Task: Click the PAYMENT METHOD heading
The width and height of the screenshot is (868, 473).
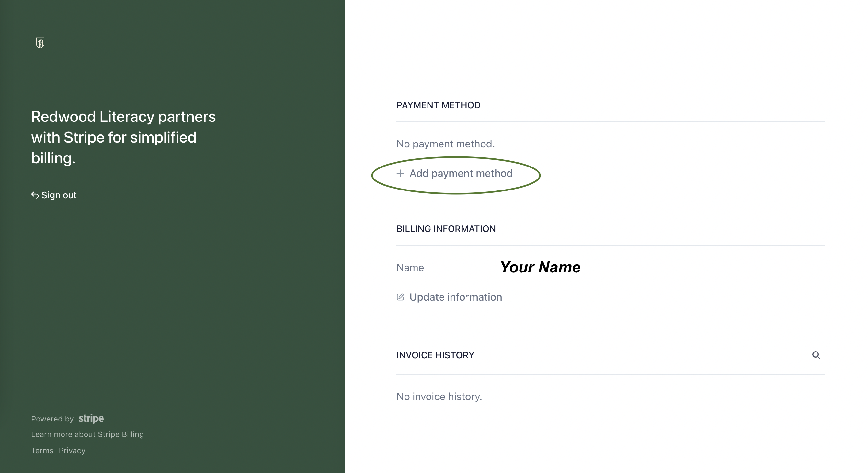Action: click(439, 105)
